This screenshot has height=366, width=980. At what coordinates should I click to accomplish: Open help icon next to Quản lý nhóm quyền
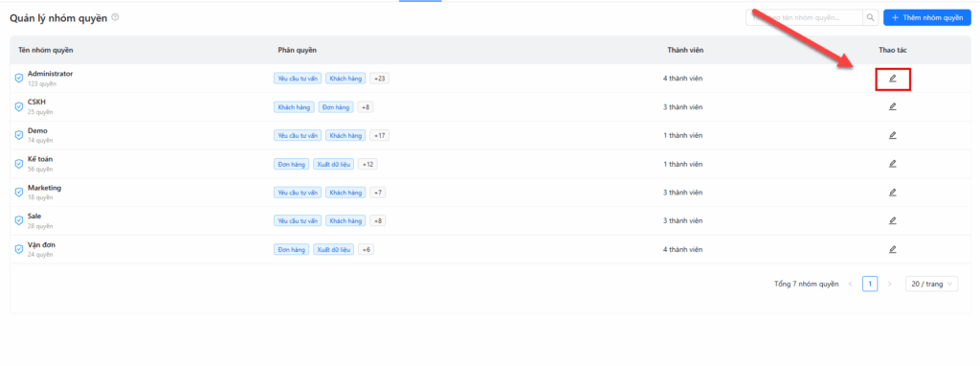pos(115,17)
